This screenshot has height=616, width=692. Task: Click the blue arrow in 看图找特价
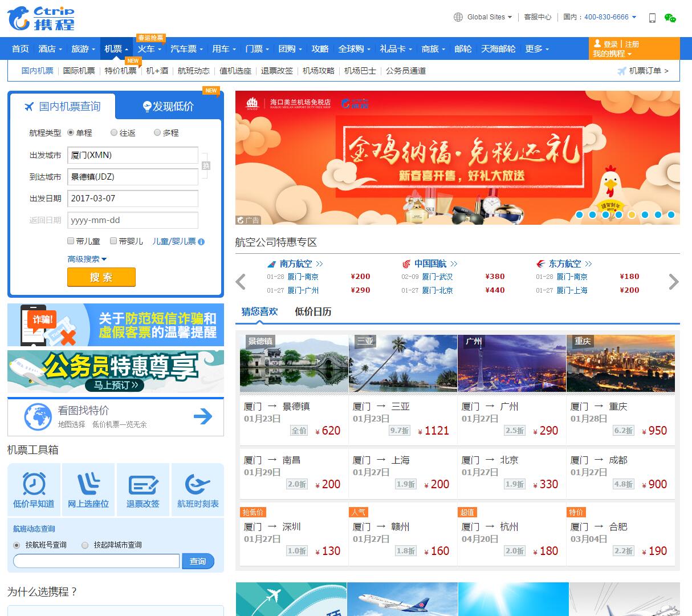tap(203, 417)
